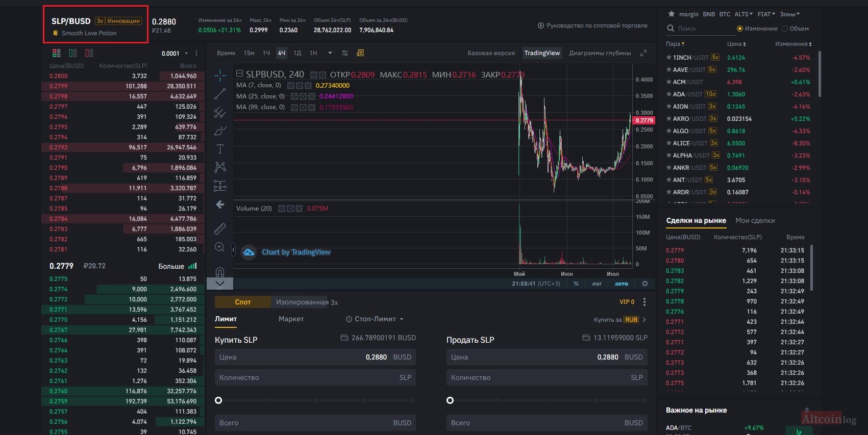Open the ALTS market dropdown
Viewport: 868px width, 435px height.
click(743, 14)
